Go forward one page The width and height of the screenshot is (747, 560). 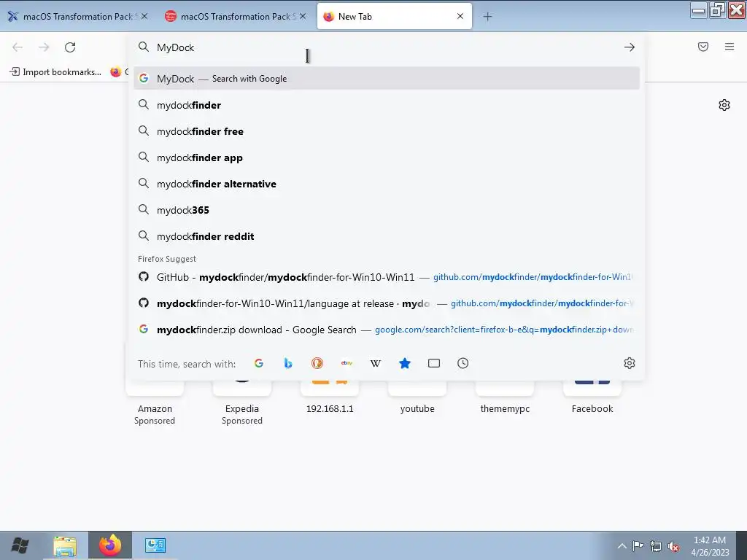[x=44, y=47]
